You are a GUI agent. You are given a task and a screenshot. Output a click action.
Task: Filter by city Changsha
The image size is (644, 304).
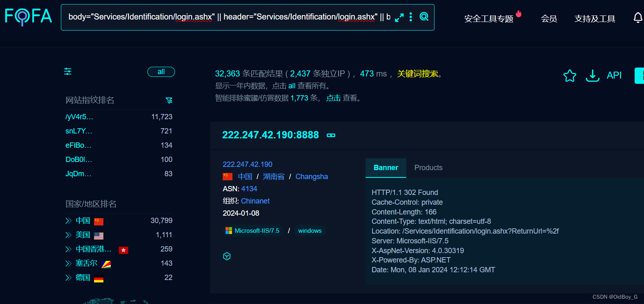click(312, 177)
